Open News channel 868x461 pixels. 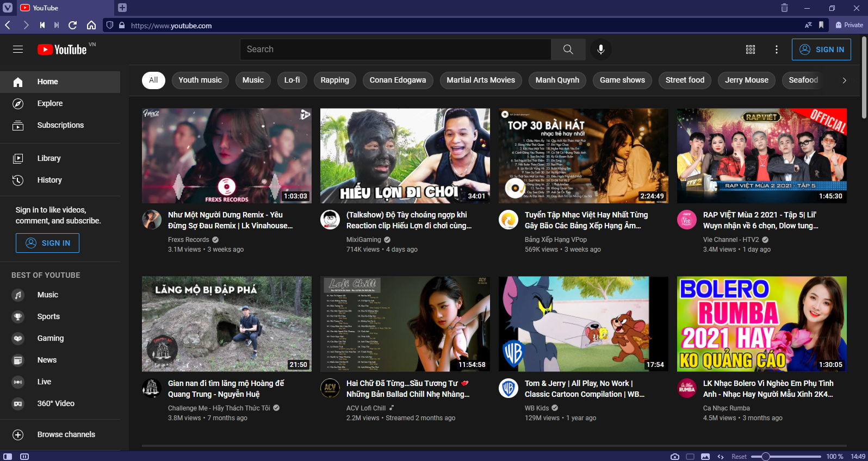(60, 360)
